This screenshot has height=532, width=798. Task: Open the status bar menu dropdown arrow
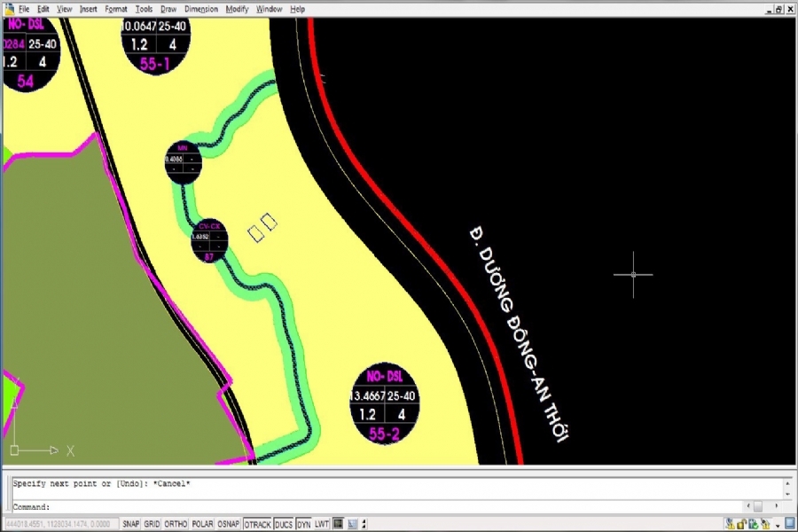click(x=775, y=525)
